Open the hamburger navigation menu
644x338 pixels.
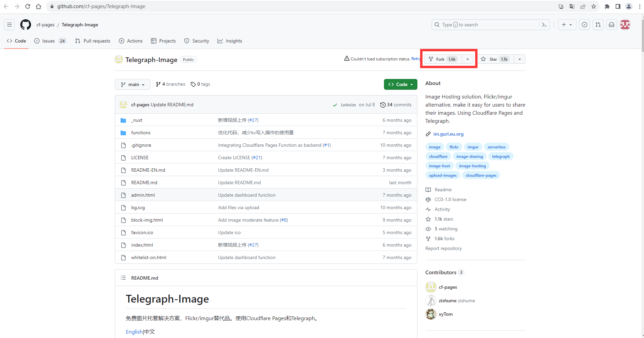9,25
